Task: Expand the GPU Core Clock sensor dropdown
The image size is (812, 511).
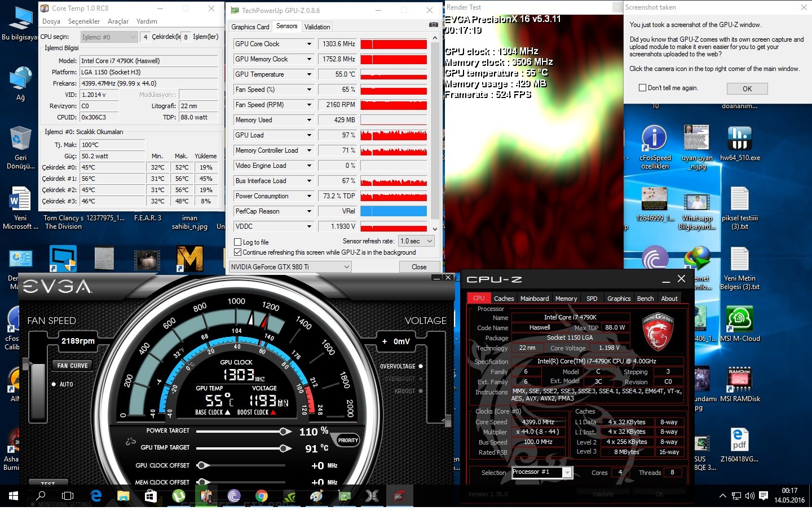Action: [309, 44]
